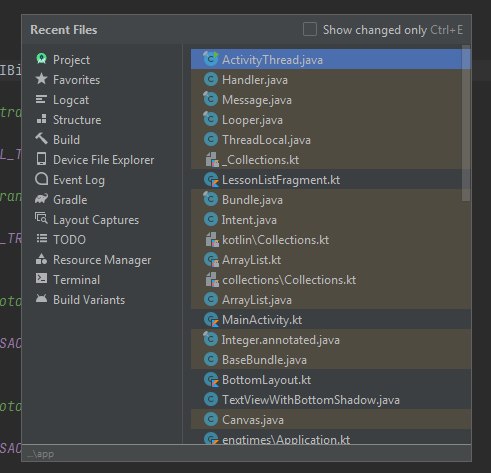
Task: Open MainActivity.kt from recent files
Action: point(330,319)
